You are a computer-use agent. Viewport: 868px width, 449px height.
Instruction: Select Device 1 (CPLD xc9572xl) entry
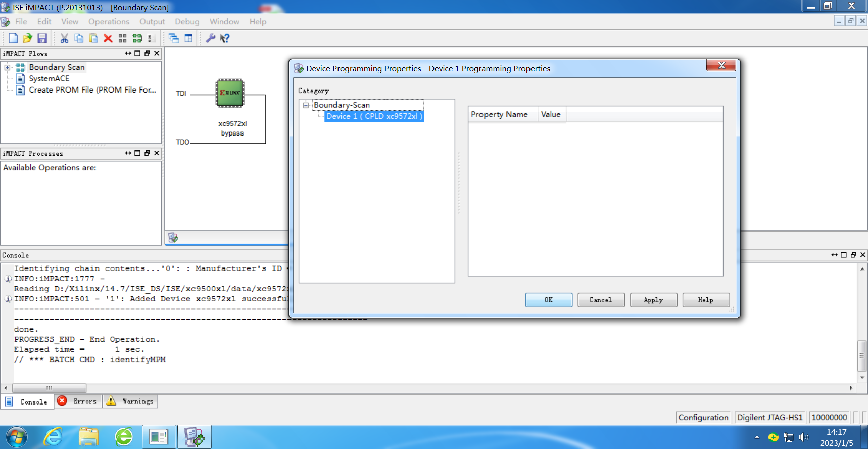374,116
